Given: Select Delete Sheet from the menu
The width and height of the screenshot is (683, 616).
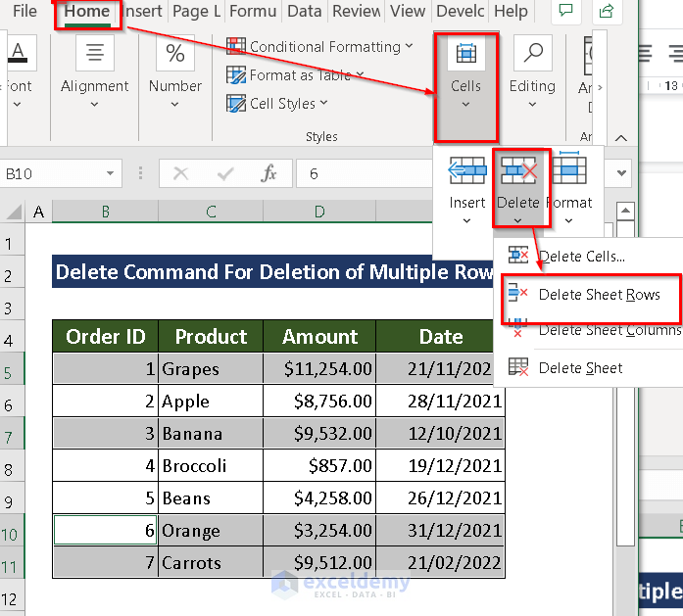Looking at the screenshot, I should (x=580, y=368).
